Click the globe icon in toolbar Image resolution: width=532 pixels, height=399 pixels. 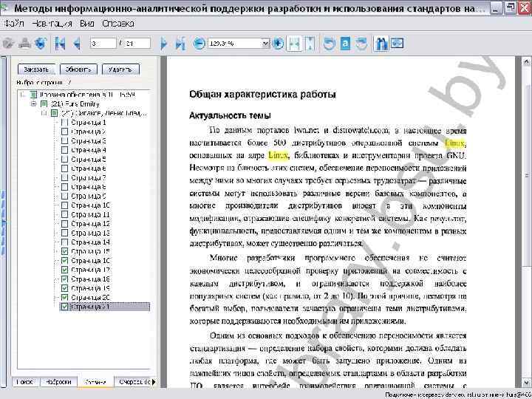41,44
